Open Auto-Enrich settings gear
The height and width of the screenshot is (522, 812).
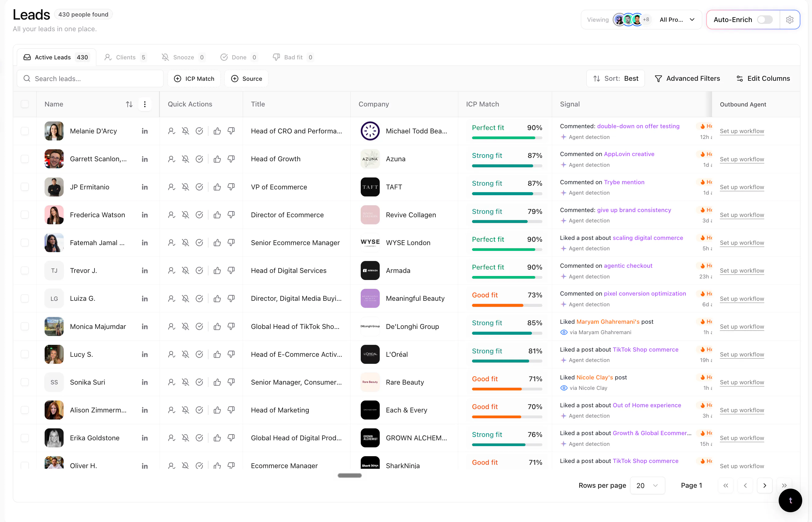click(x=790, y=20)
